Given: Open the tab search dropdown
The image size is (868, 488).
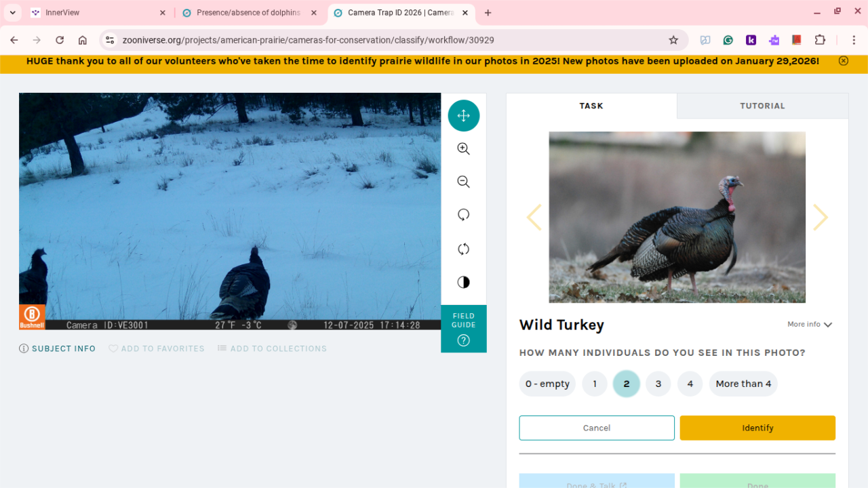Looking at the screenshot, I should pos(12,13).
